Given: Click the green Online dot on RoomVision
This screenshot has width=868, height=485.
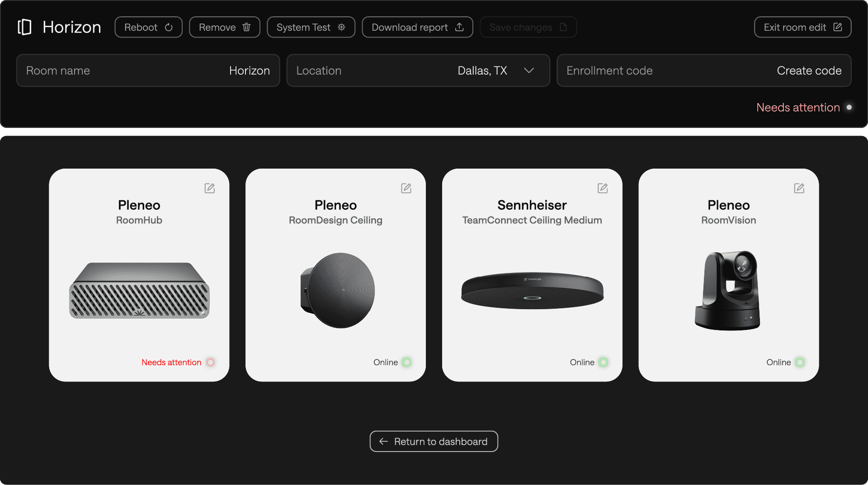Looking at the screenshot, I should [x=800, y=362].
